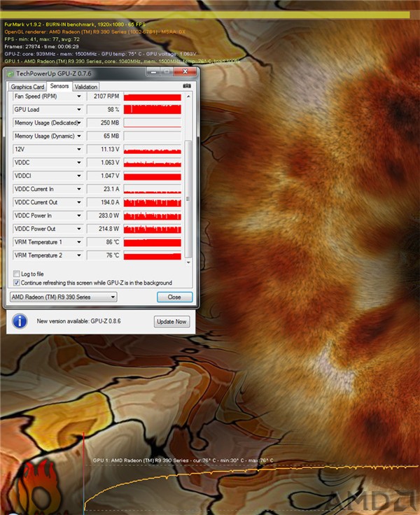Viewport: 420px width, 515px height.
Task: Minimize the GPU-Z window
Action: pyautogui.click(x=154, y=71)
